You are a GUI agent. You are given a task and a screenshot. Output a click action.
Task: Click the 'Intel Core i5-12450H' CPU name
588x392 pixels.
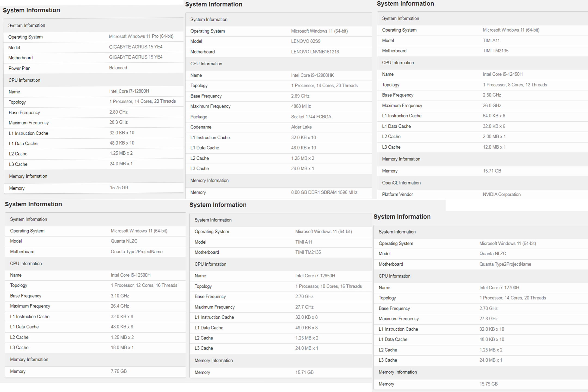[x=503, y=74]
